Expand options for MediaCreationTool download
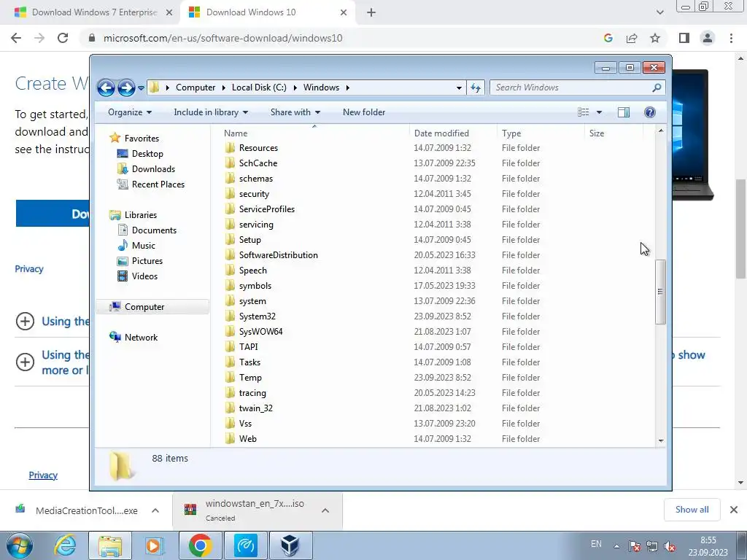 tap(155, 510)
